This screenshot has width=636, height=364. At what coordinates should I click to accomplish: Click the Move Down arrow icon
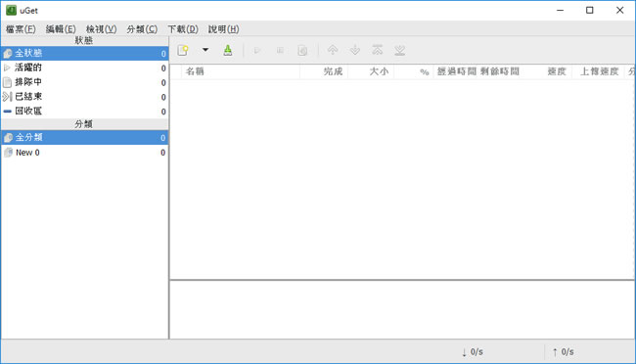point(355,50)
